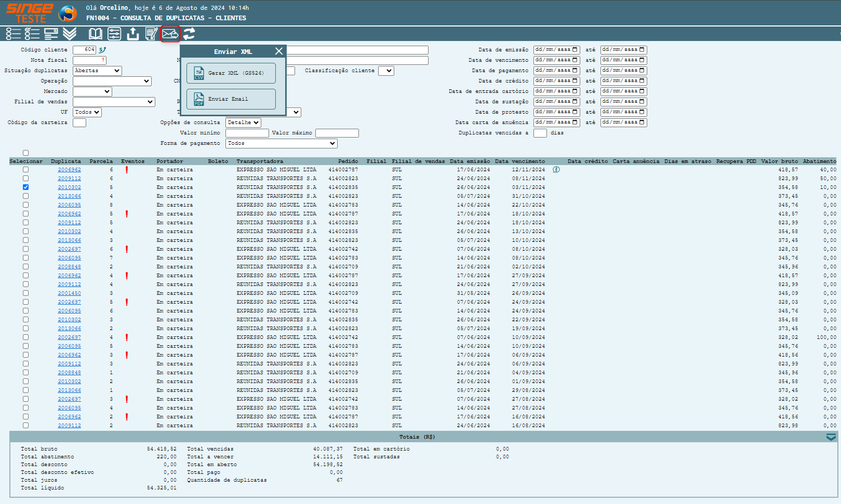The image size is (841, 504).
Task: Open the Mercado dropdown
Action: [x=92, y=91]
